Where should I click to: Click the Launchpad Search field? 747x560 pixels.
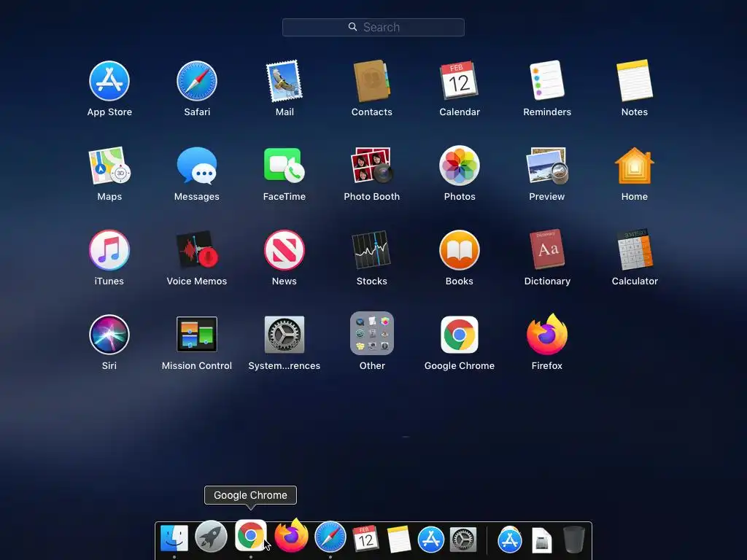(x=373, y=27)
